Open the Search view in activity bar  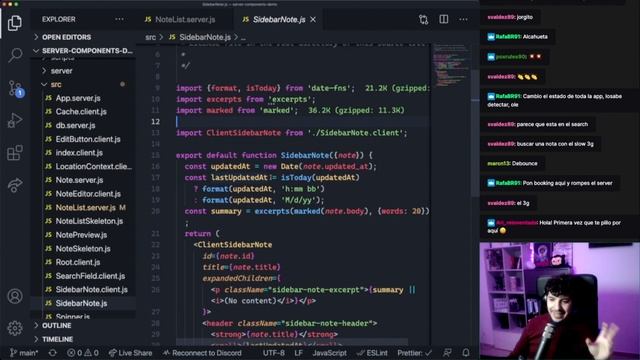click(15, 55)
